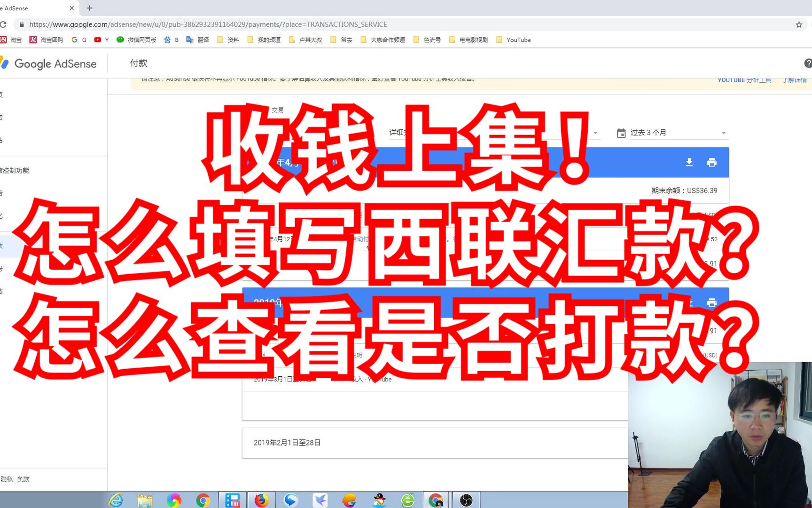The image size is (812, 508).
Task: Expand the 大咖合作频道 bookmark folder
Action: point(383,40)
